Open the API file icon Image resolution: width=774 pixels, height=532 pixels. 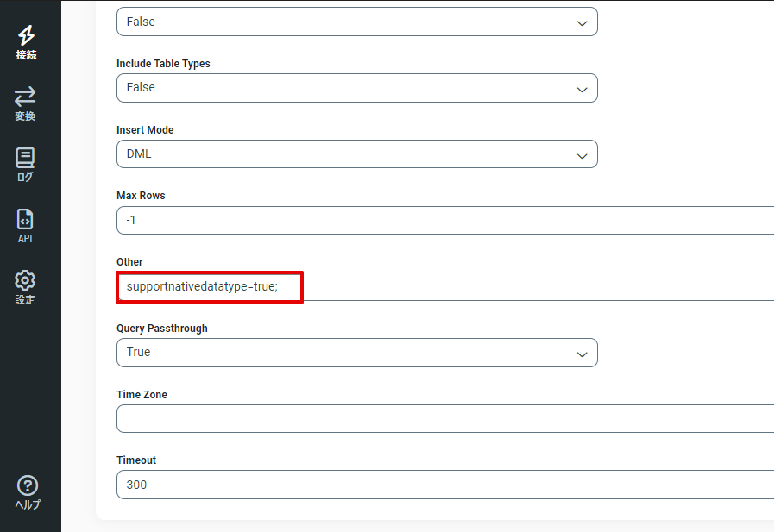coord(26,219)
